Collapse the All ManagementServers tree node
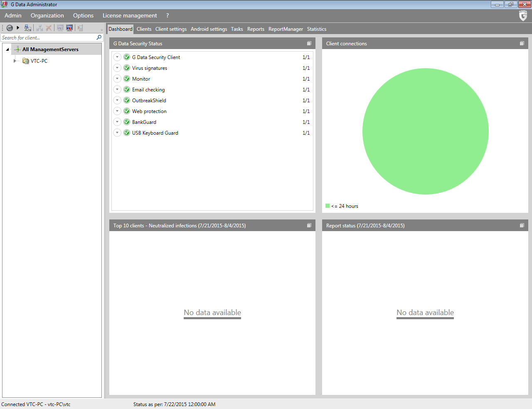 coord(7,49)
